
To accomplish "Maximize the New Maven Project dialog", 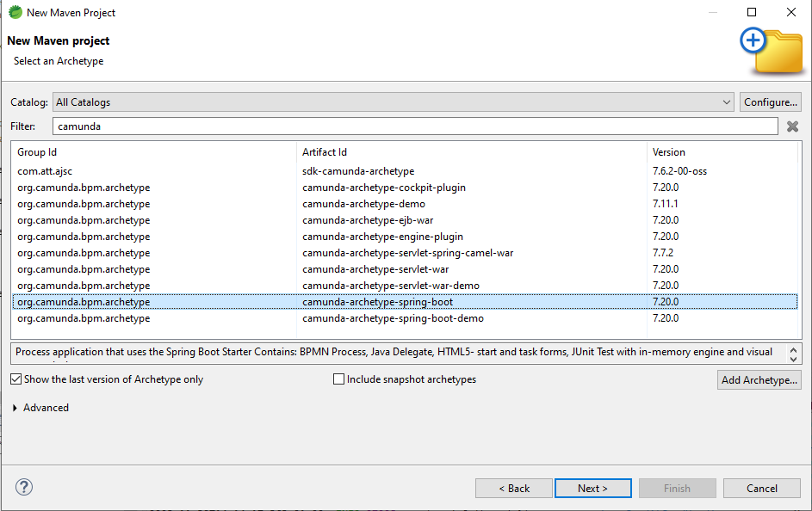I will [x=752, y=12].
